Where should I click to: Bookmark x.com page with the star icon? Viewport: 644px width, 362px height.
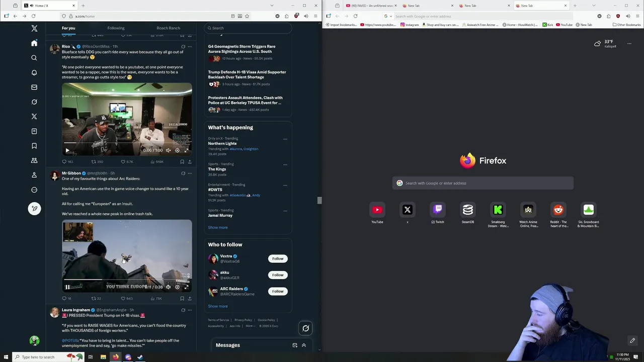(x=247, y=16)
